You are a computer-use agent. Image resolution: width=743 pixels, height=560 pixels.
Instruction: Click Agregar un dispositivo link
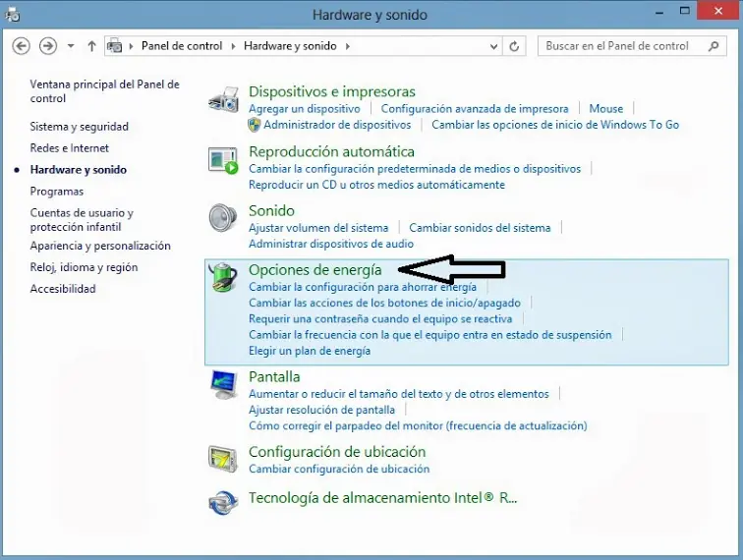(305, 109)
